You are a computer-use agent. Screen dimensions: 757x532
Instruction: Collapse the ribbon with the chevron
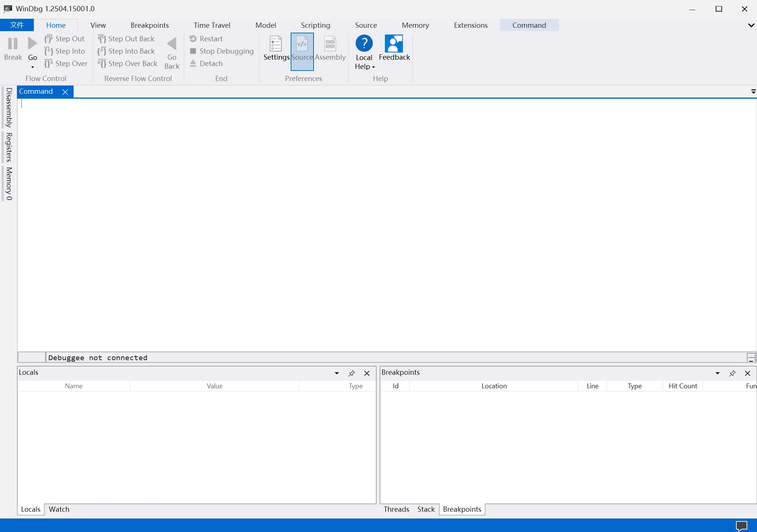751,25
